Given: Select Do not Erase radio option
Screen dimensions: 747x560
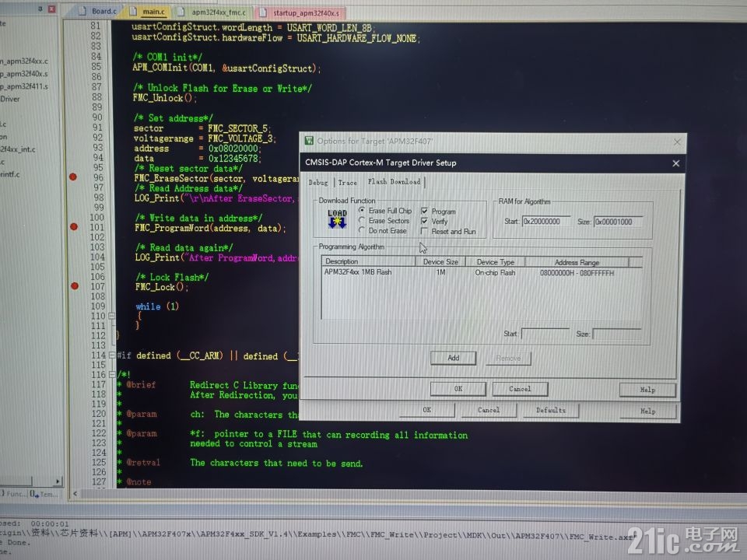Looking at the screenshot, I should [x=383, y=230].
